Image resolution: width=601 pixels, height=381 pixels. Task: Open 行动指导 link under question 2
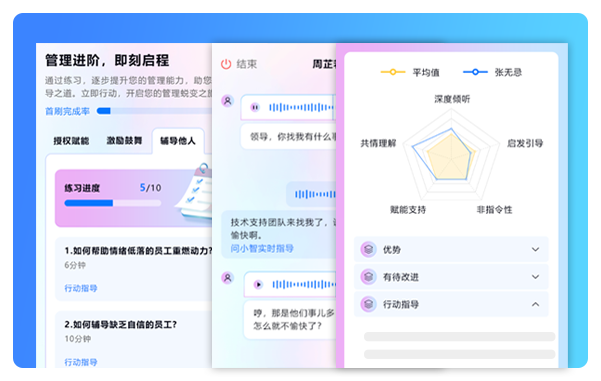tap(81, 362)
